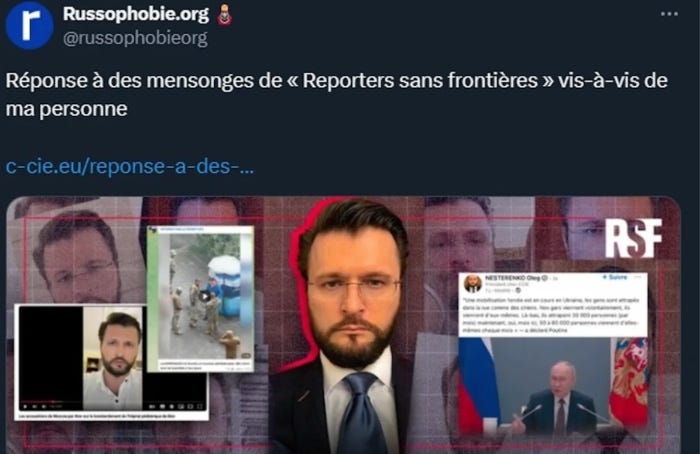Screen dimensions: 700x454
Task: Click the NESTERENKO Oleg account name
Action: (512, 278)
